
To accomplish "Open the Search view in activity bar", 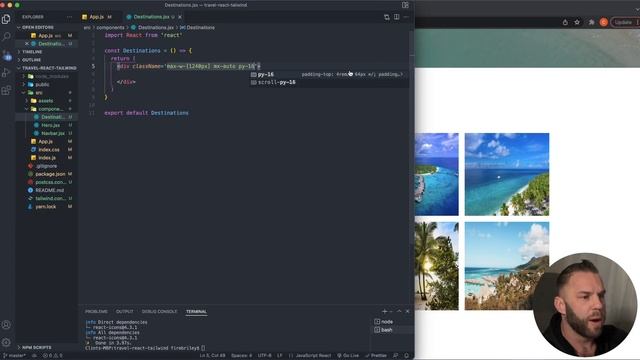I will tap(6, 37).
